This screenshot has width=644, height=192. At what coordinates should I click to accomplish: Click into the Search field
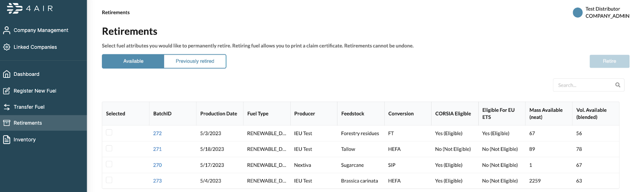click(x=584, y=85)
